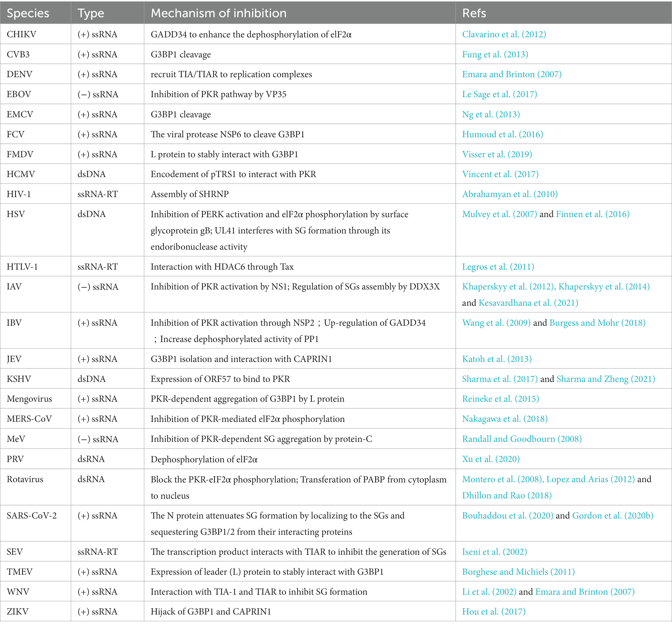Click Sharma and Zheng (2021) reference
Screen dimensions: 672x627
606,379
